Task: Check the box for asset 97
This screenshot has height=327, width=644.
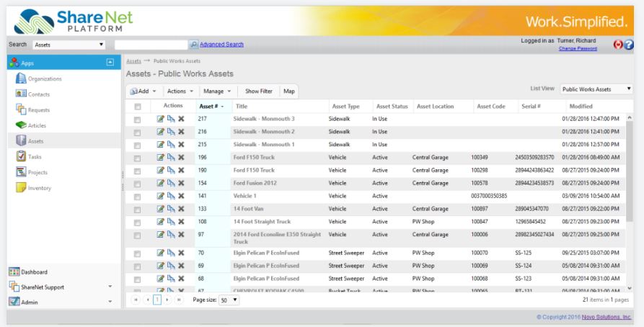Action: tap(137, 236)
